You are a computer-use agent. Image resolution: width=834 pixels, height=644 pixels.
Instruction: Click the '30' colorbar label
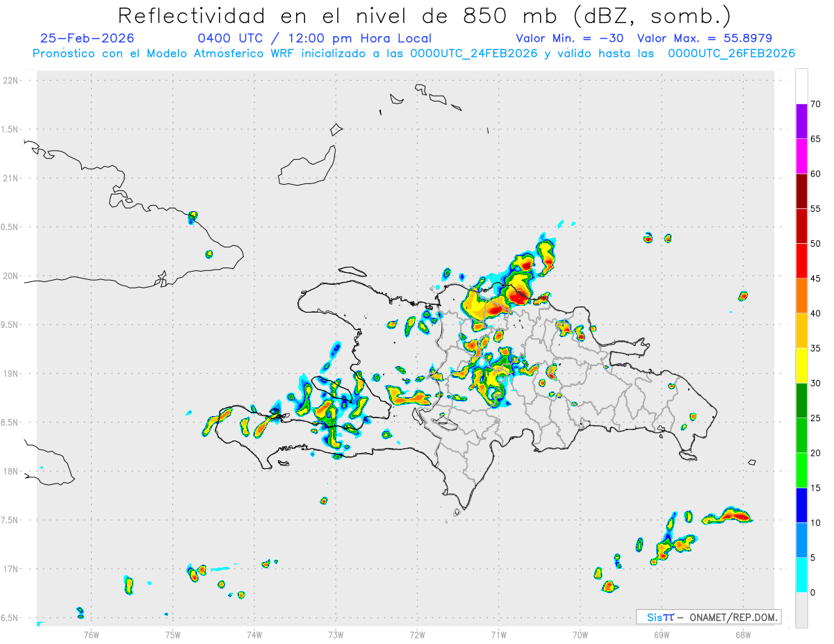click(x=815, y=383)
